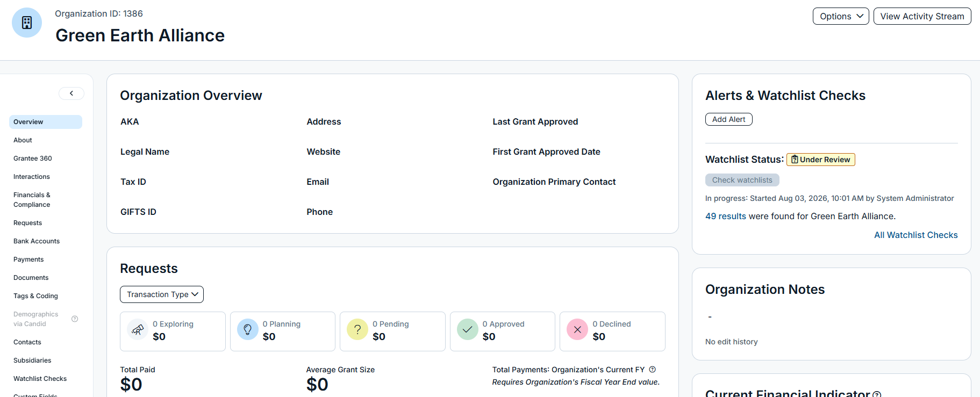Click the Planning lightbulb icon
Viewport: 980px width, 397px height.
pyautogui.click(x=248, y=329)
